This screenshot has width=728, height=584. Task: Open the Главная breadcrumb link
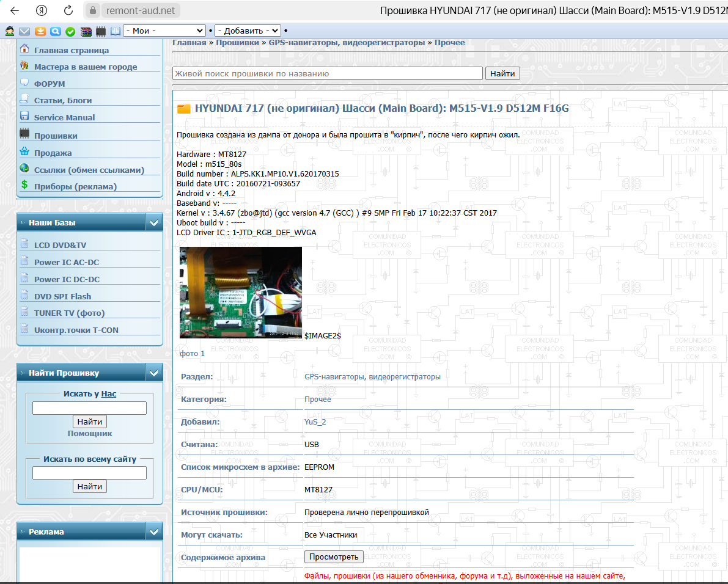click(189, 43)
